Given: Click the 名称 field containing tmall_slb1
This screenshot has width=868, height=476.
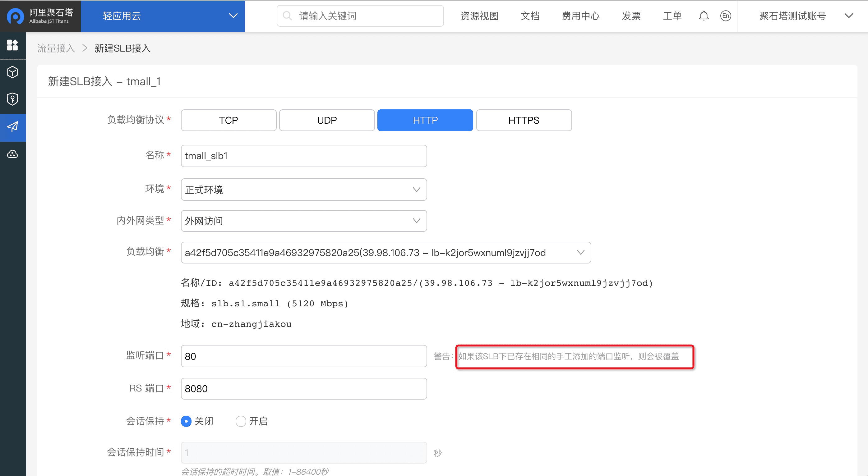Looking at the screenshot, I should pos(304,156).
